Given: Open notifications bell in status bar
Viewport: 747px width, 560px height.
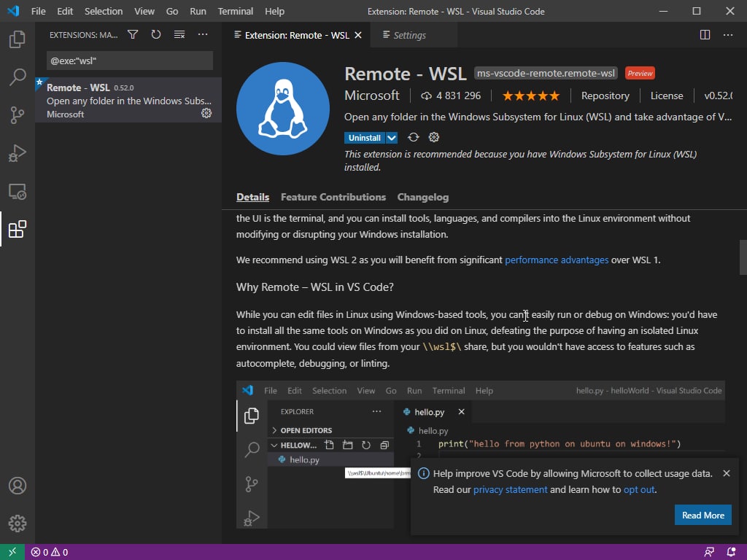Looking at the screenshot, I should 731,552.
